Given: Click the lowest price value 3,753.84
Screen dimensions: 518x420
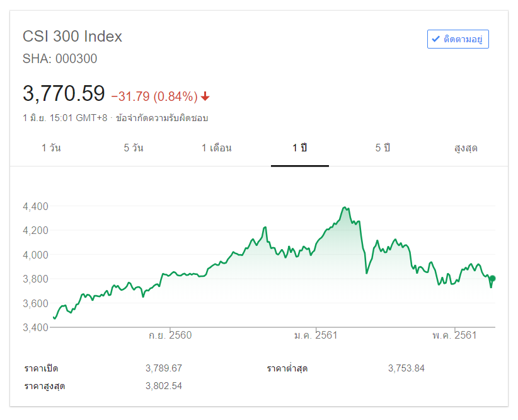Looking at the screenshot, I should tap(406, 368).
